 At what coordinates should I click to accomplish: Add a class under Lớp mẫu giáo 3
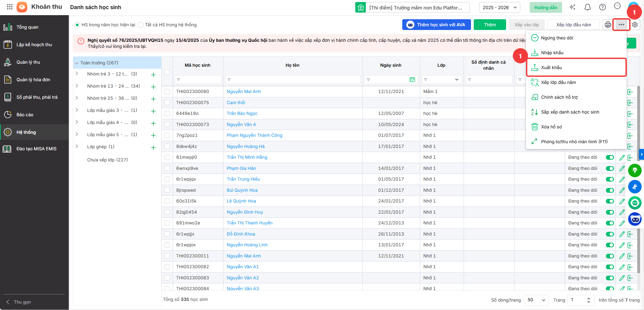coord(153,111)
